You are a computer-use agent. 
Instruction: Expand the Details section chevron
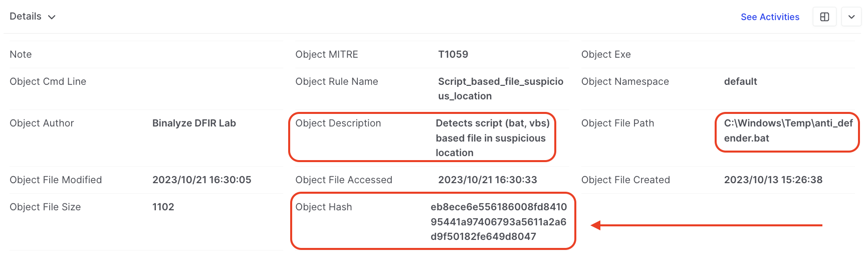coord(52,17)
